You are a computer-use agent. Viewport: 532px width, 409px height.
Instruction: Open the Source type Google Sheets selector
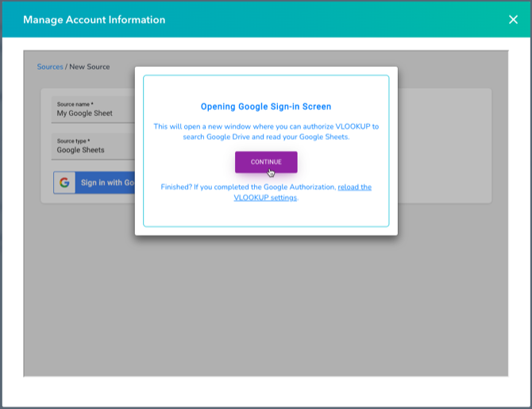(94, 146)
